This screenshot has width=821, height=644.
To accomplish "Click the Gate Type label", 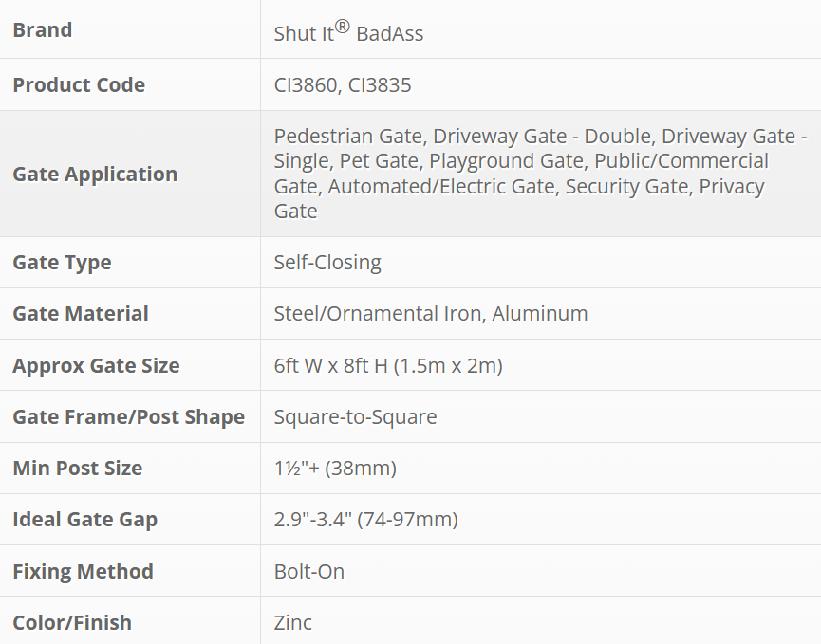I will (62, 263).
